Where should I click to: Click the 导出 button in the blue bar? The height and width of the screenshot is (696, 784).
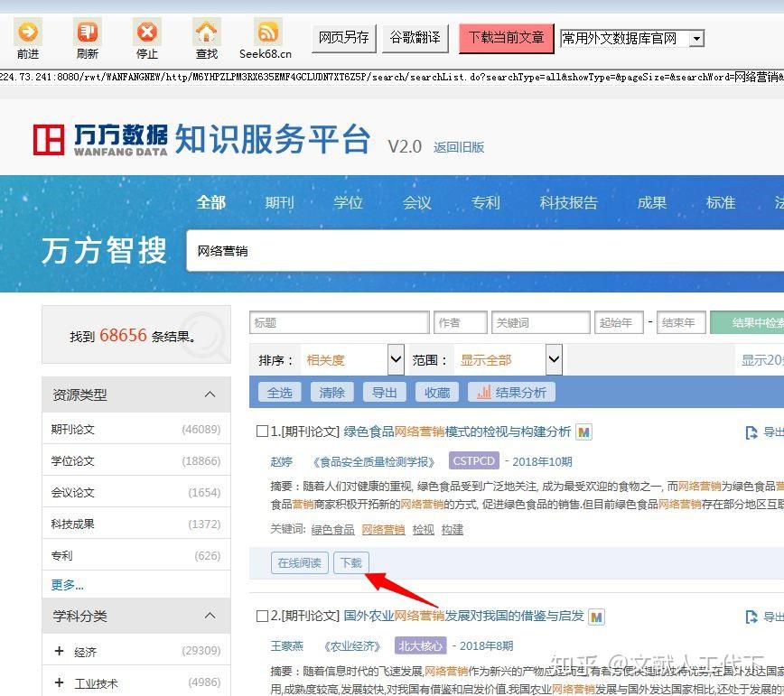point(385,392)
